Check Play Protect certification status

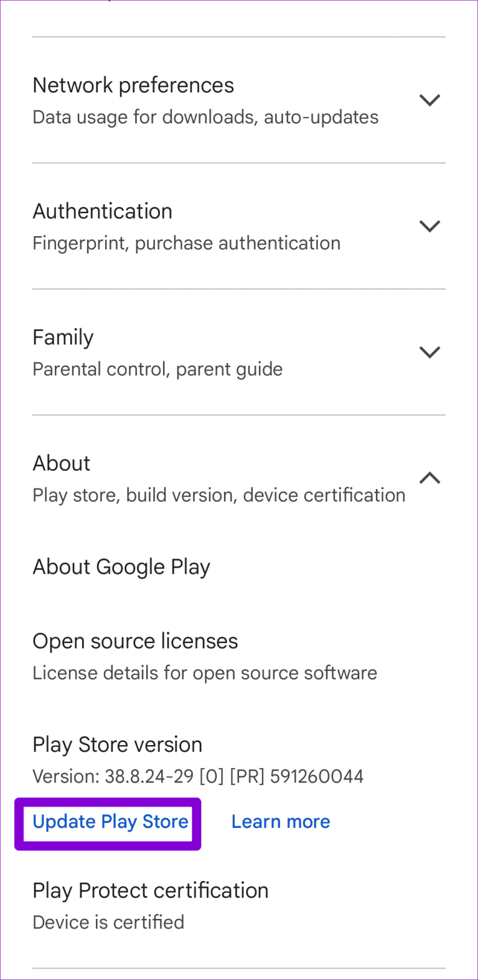click(150, 891)
